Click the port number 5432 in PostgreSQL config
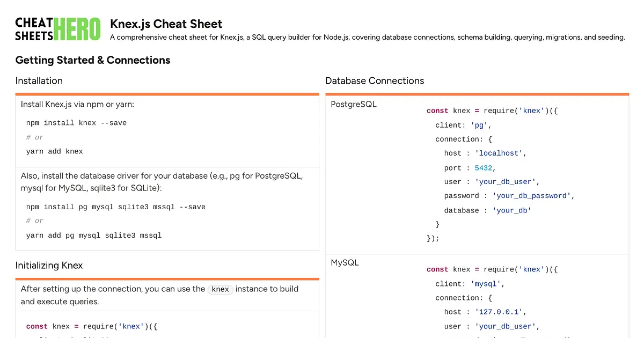This screenshot has width=644, height=338. [484, 167]
